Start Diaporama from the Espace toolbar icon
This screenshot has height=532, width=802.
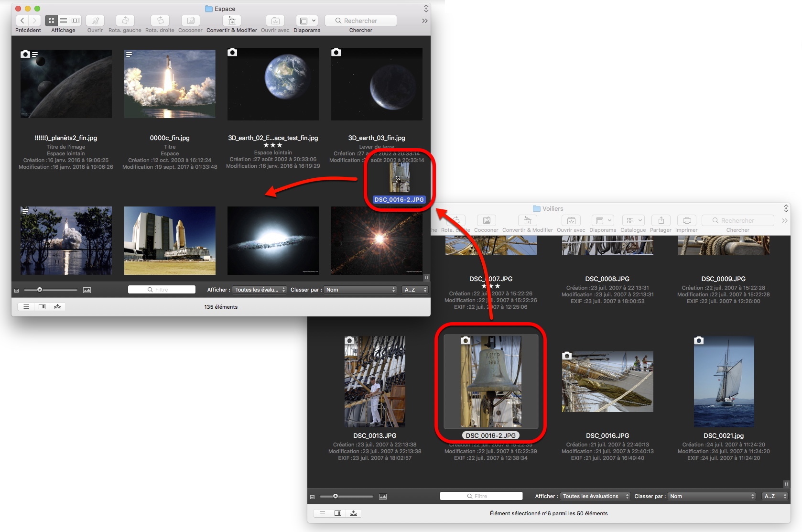303,21
